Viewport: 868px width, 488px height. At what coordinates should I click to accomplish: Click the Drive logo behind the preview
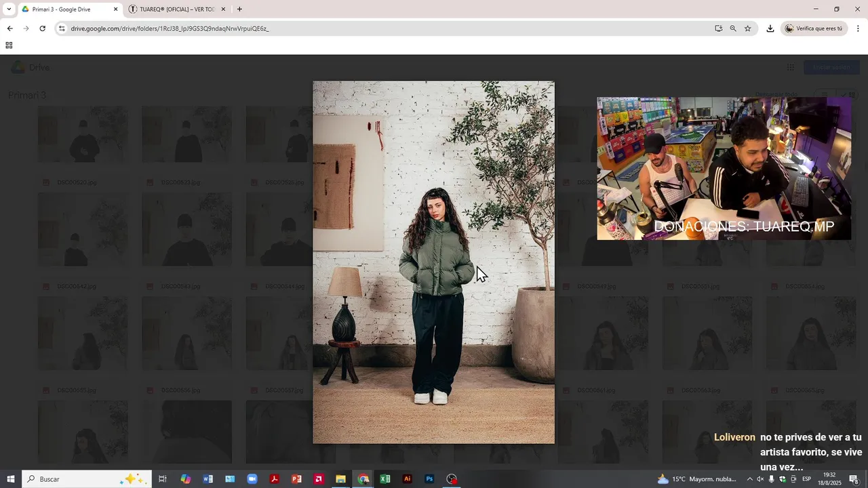(31, 67)
